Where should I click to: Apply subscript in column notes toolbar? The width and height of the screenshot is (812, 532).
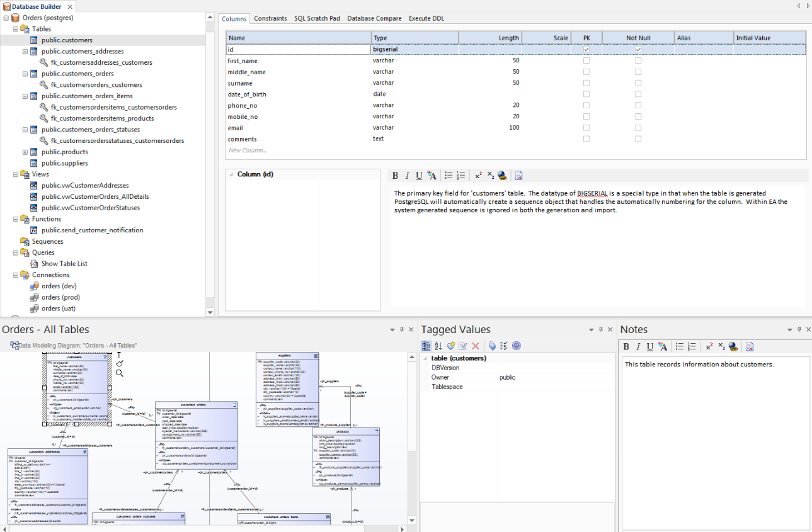click(x=491, y=176)
